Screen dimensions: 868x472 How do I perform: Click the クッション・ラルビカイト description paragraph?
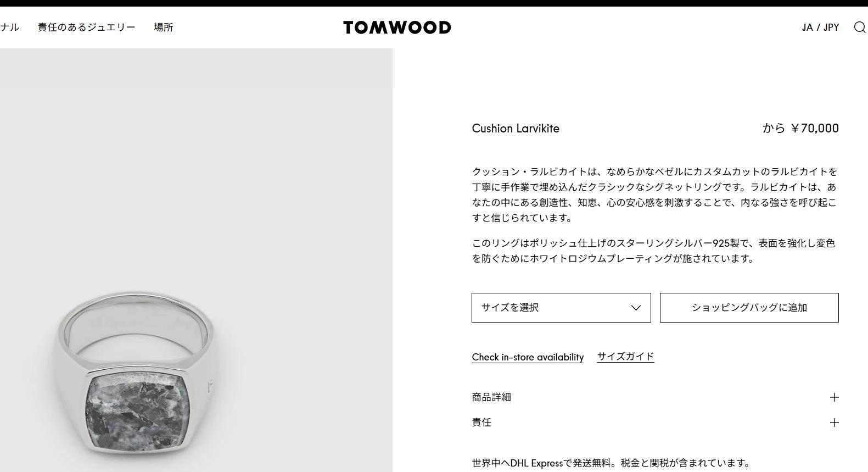[x=654, y=195]
